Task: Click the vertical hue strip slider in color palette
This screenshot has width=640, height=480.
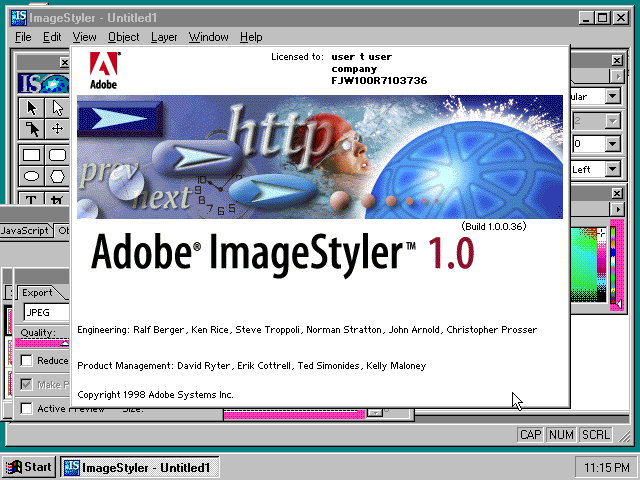Action: point(613,264)
